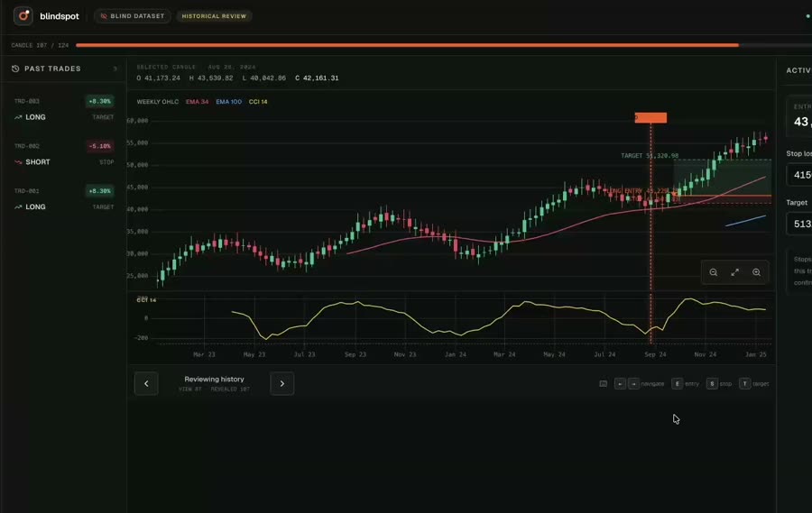812x513 pixels.
Task: Zoom out the chart
Action: [x=713, y=272]
